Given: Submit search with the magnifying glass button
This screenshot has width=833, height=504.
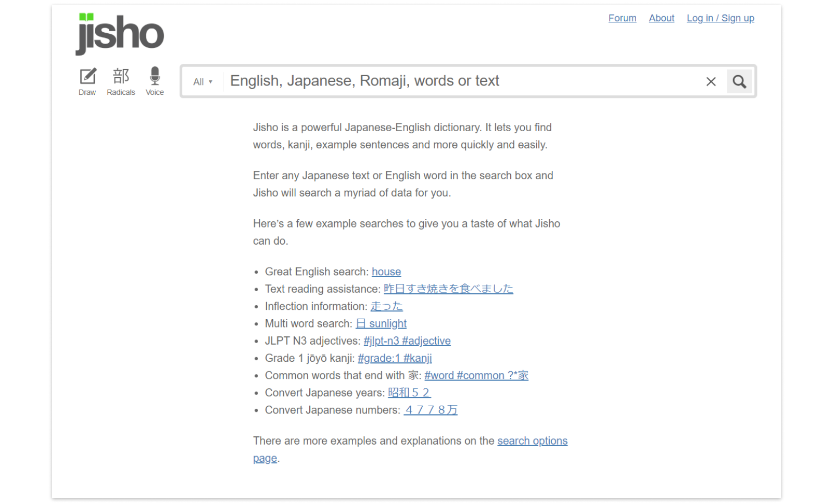Looking at the screenshot, I should [739, 81].
